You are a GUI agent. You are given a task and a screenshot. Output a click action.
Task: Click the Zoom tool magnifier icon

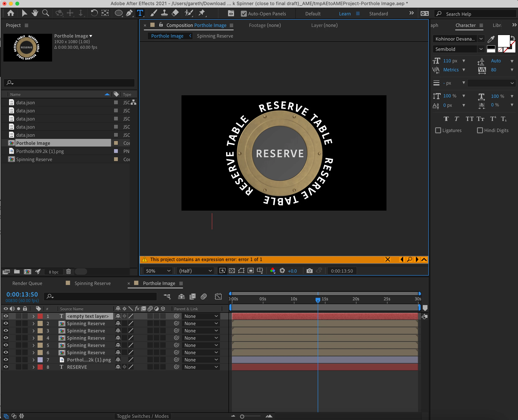click(45, 13)
